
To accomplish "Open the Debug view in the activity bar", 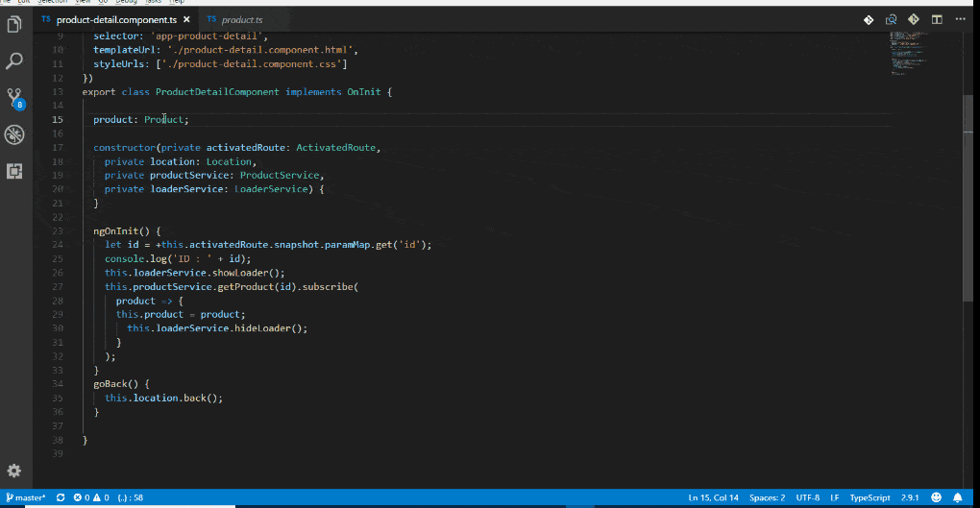I will point(14,134).
